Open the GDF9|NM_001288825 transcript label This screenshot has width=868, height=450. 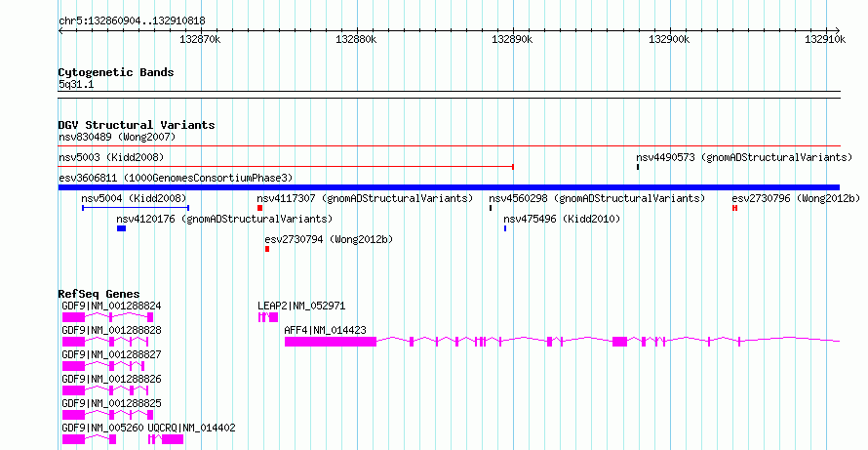coord(112,403)
